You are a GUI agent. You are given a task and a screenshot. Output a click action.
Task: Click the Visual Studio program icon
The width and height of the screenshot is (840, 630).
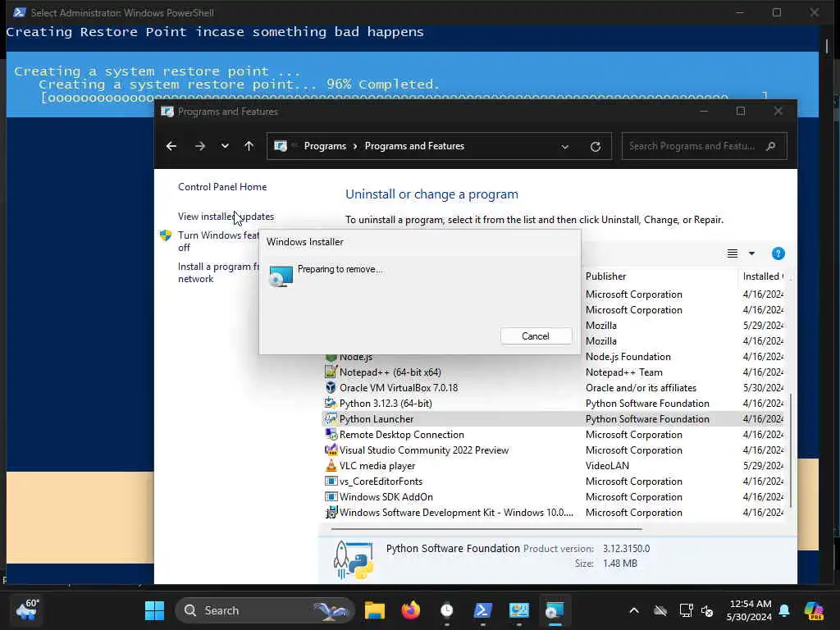331,450
